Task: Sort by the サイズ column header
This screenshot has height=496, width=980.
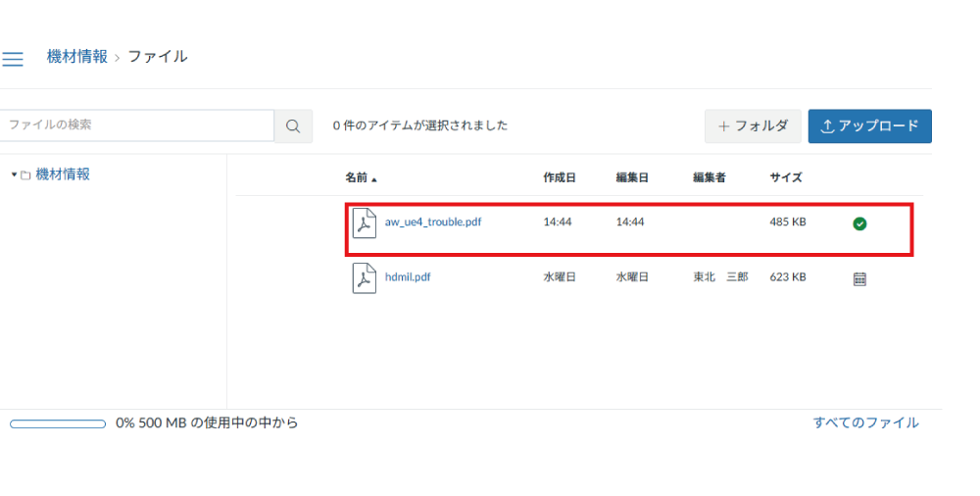Action: tap(786, 177)
